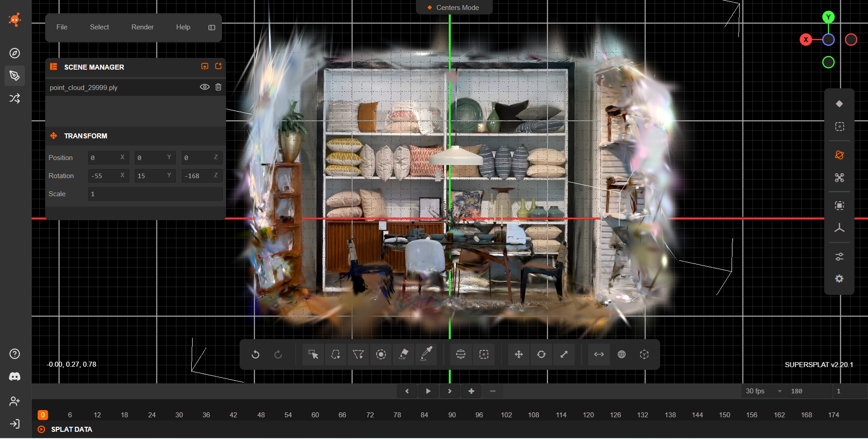Toggle the splat mode diamond icon
868x439 pixels.
pos(840,104)
